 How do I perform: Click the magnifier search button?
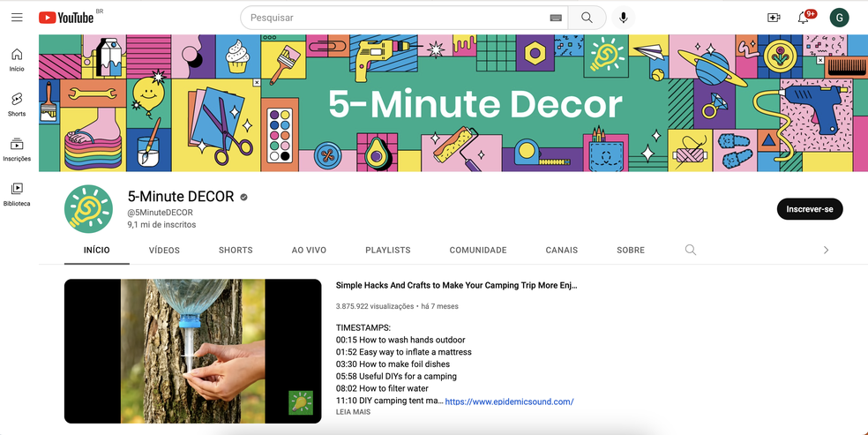point(587,18)
